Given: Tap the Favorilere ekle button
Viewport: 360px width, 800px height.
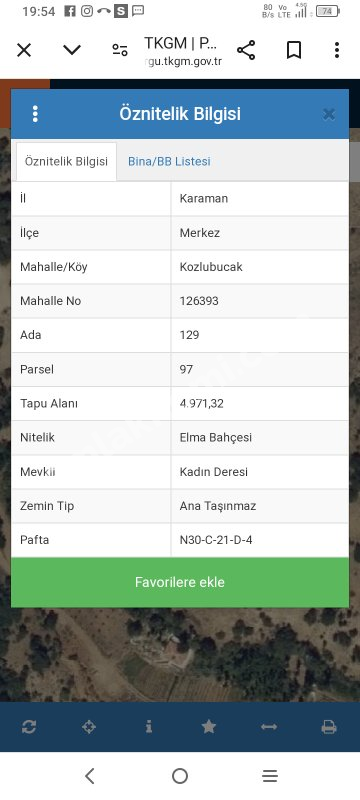Looking at the screenshot, I should 180,582.
